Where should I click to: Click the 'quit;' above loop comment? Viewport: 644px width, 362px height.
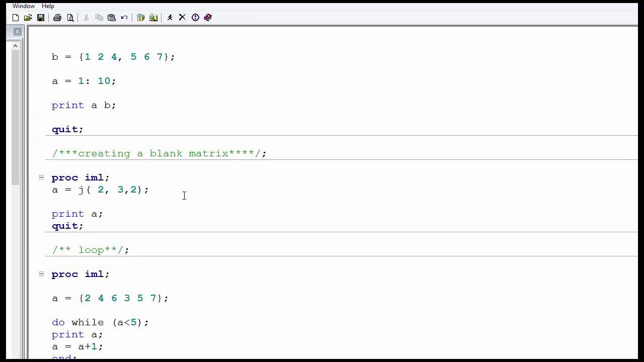pyautogui.click(x=67, y=226)
